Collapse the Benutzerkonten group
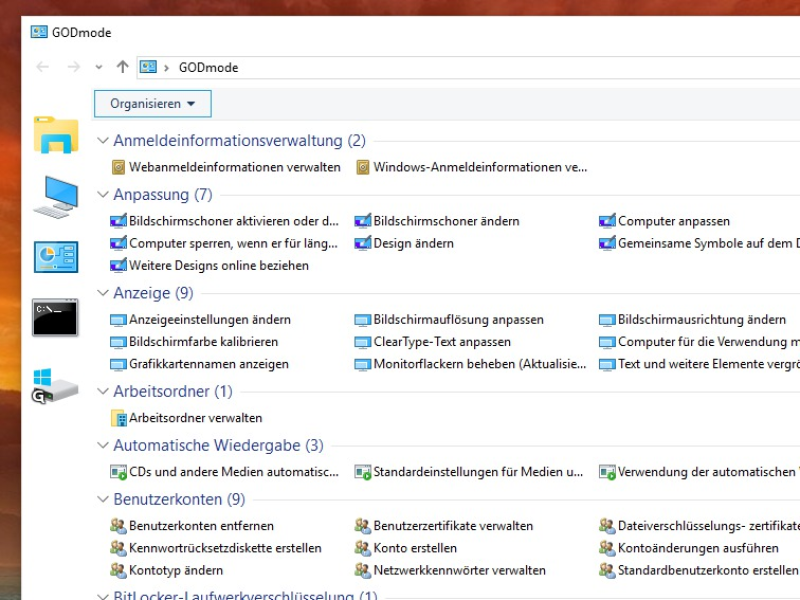This screenshot has height=600, width=800. coord(103,499)
